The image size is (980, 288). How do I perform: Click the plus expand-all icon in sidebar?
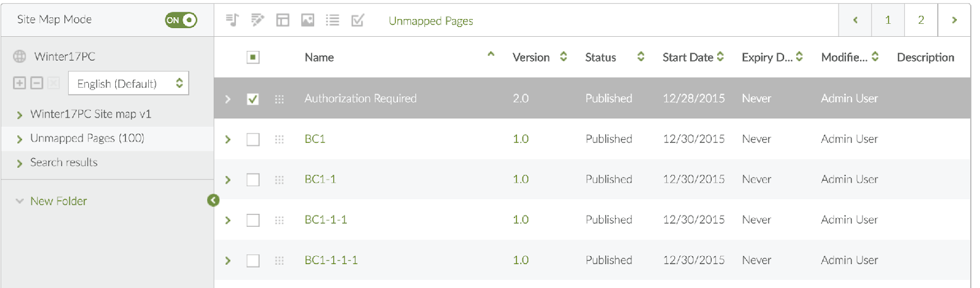[x=20, y=83]
